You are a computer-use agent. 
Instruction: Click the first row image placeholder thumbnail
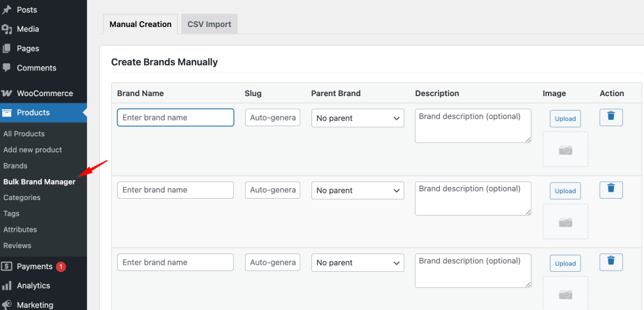[x=565, y=149]
